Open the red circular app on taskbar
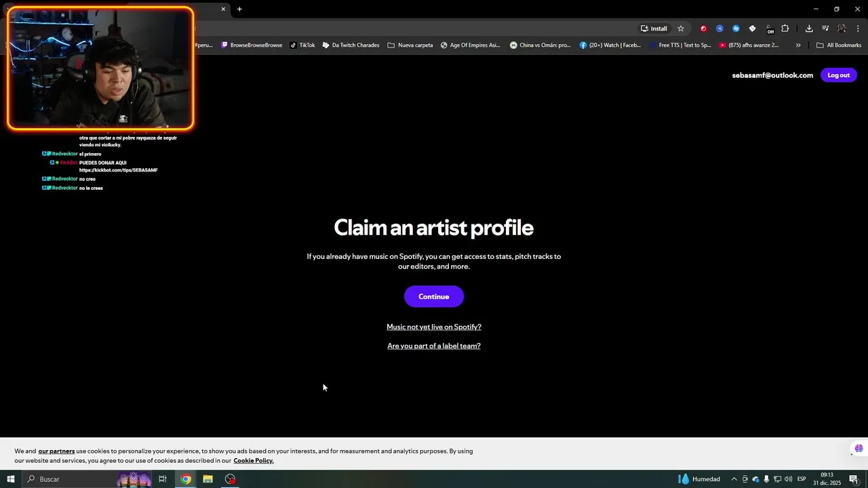This screenshot has width=868, height=488. coord(231,479)
